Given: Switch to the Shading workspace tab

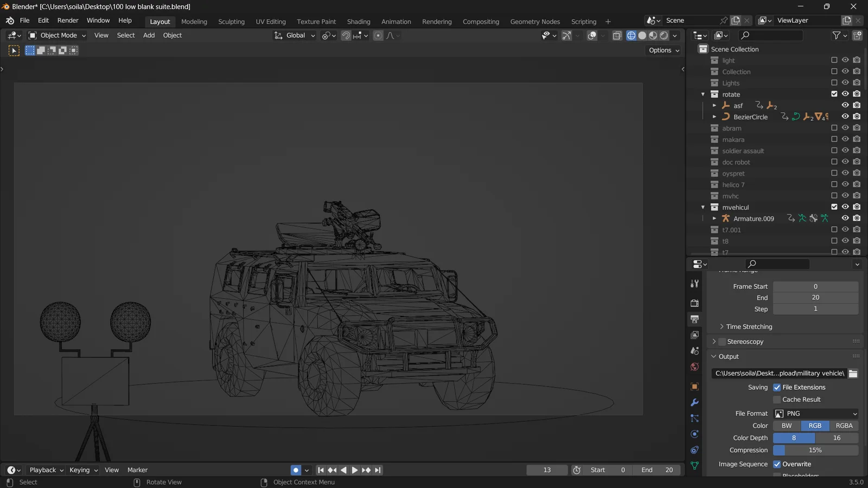Looking at the screenshot, I should click(x=359, y=22).
